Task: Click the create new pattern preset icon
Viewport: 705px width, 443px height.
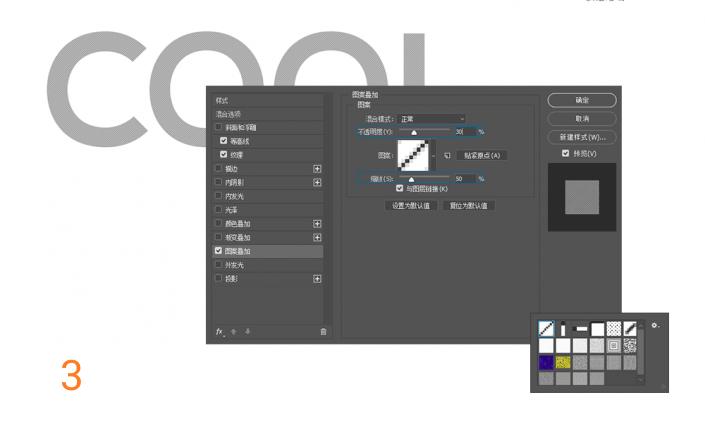Action: coord(447,156)
